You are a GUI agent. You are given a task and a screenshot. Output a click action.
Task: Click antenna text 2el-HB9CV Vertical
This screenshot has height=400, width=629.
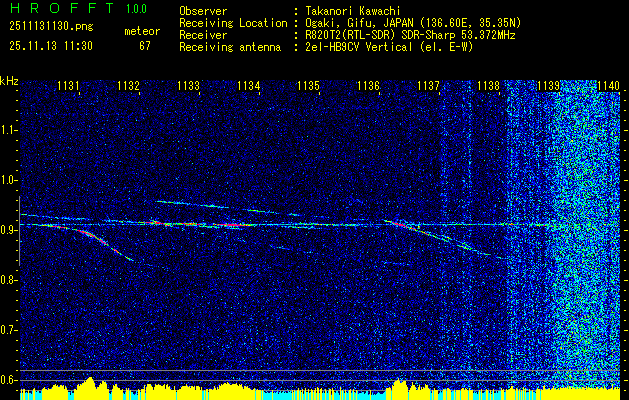(359, 47)
